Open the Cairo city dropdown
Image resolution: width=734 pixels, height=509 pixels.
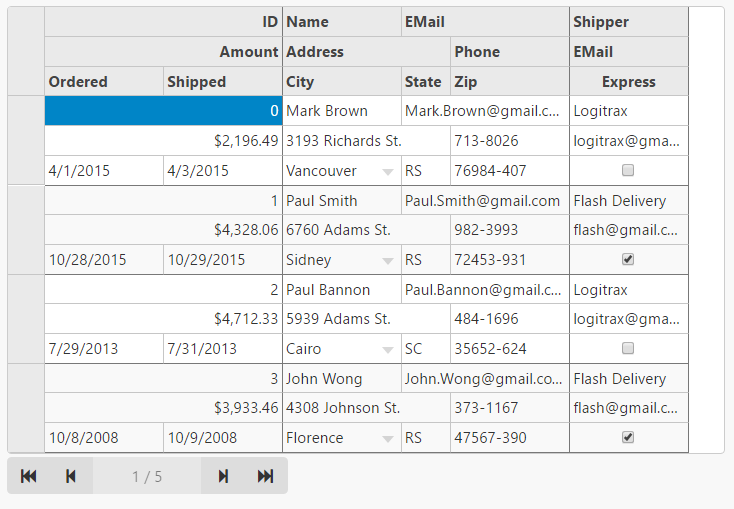coord(387,350)
